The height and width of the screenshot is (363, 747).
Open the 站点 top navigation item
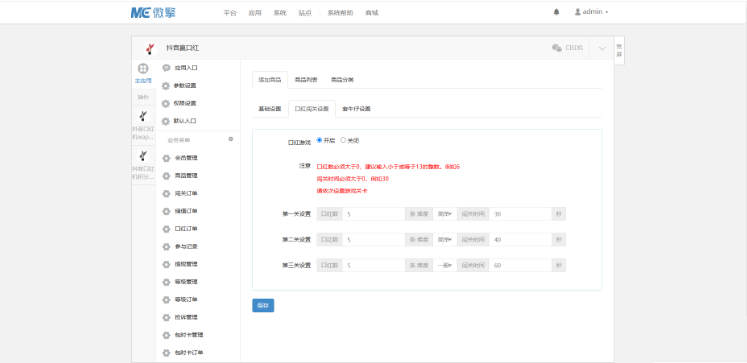click(x=305, y=13)
